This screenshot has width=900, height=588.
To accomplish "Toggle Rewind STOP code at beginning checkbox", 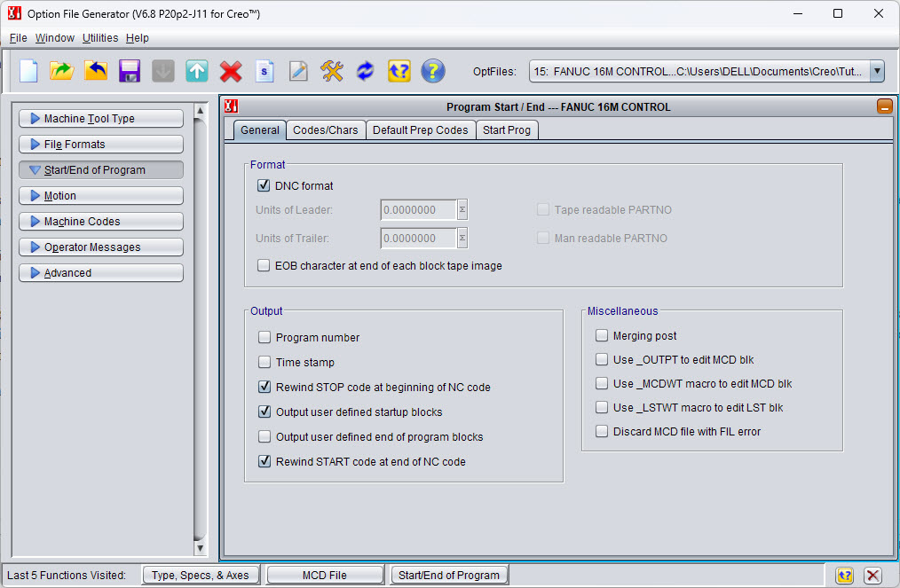I will tap(264, 387).
